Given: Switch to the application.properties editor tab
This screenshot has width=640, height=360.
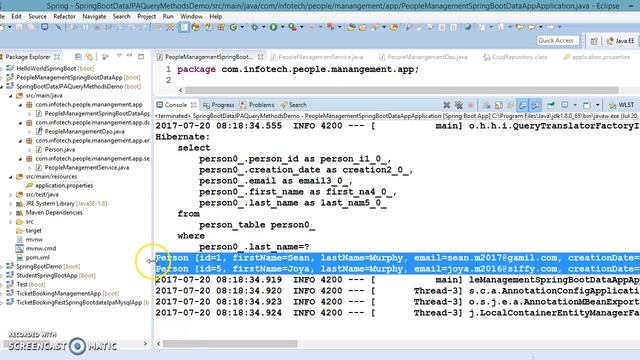Looking at the screenshot, I should coord(596,57).
